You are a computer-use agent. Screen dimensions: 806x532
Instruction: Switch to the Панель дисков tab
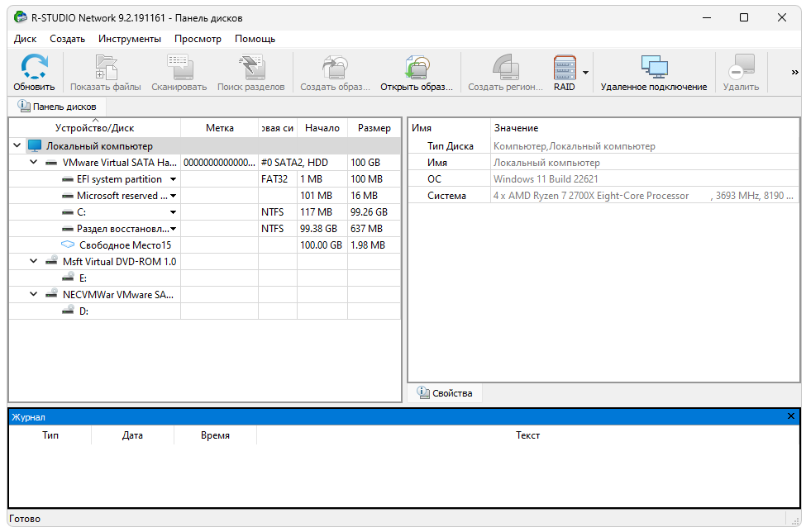[57, 107]
